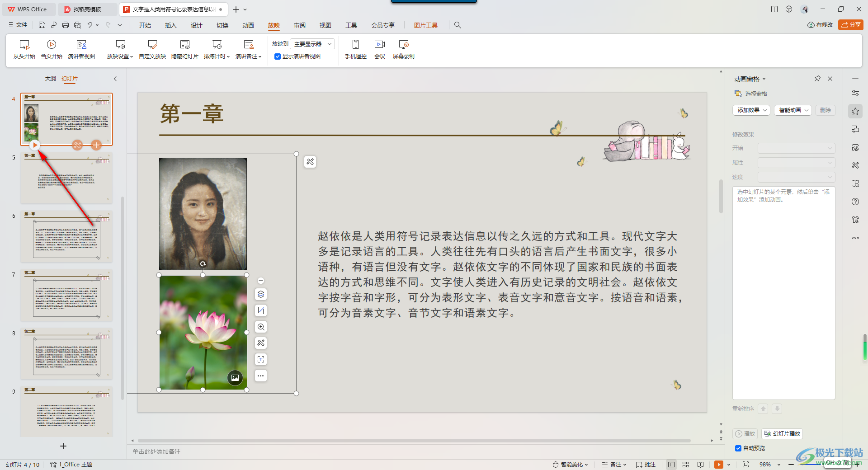This screenshot has height=470, width=868.
Task: Open the help icon in right sidebar
Action: pos(855,202)
